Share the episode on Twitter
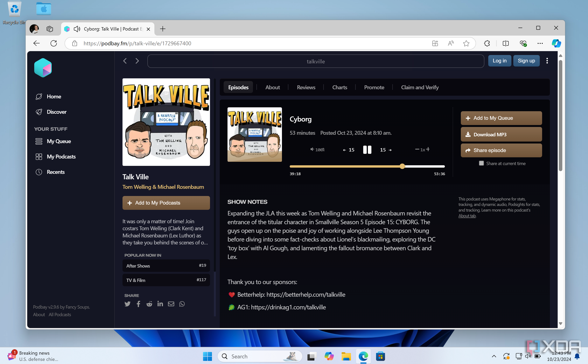The height and width of the screenshot is (364, 588). [128, 304]
